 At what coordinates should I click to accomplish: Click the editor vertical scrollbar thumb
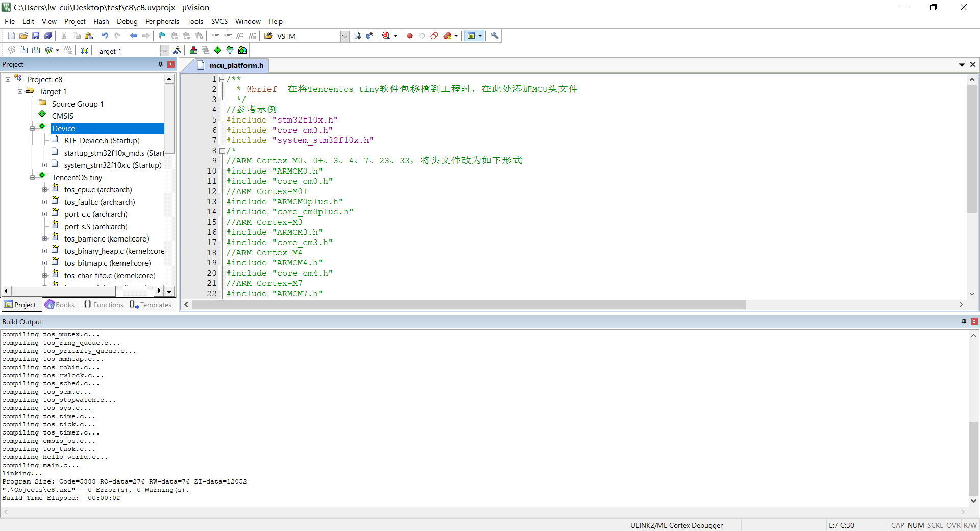click(x=972, y=149)
